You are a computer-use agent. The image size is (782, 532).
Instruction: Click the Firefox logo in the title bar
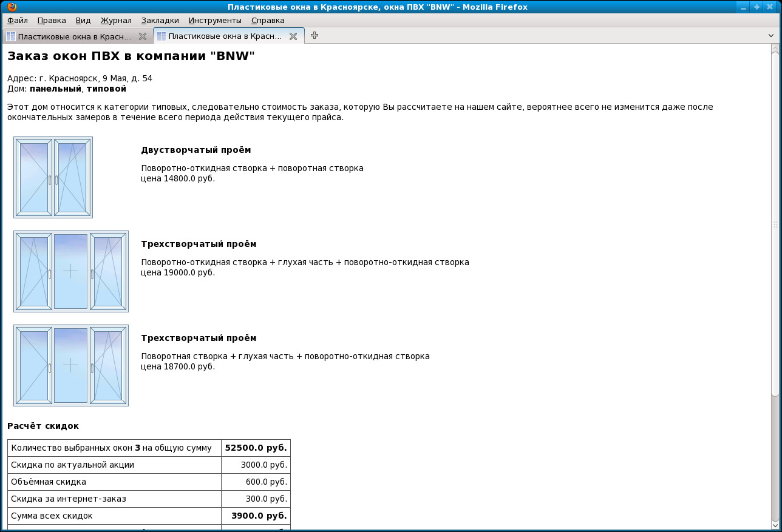pyautogui.click(x=12, y=7)
